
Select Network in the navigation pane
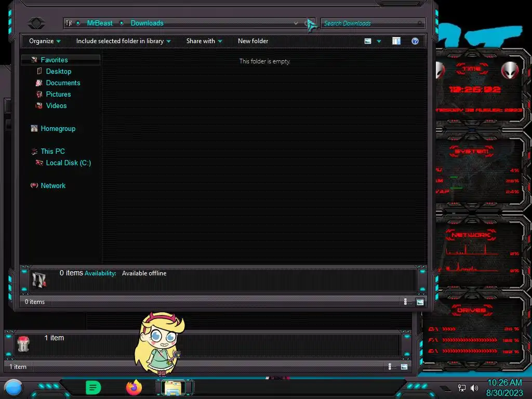pyautogui.click(x=53, y=185)
